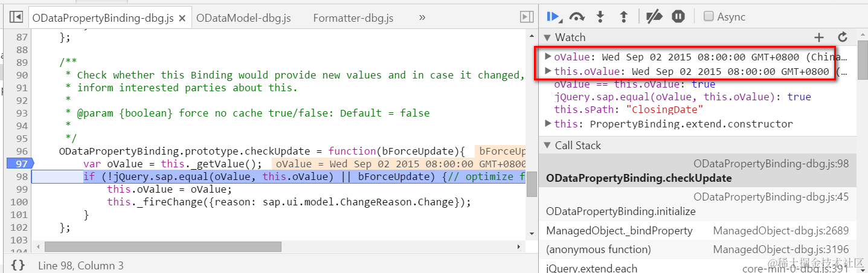868x273 pixels.
Task: Click line number 99 in the gutter
Action: coord(22,189)
